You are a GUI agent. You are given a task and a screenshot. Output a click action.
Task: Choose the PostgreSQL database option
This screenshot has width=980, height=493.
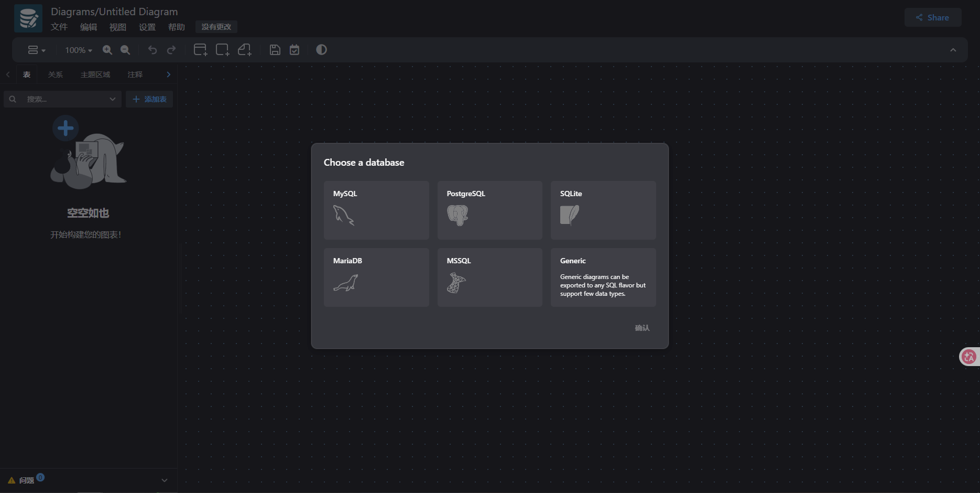pyautogui.click(x=489, y=210)
